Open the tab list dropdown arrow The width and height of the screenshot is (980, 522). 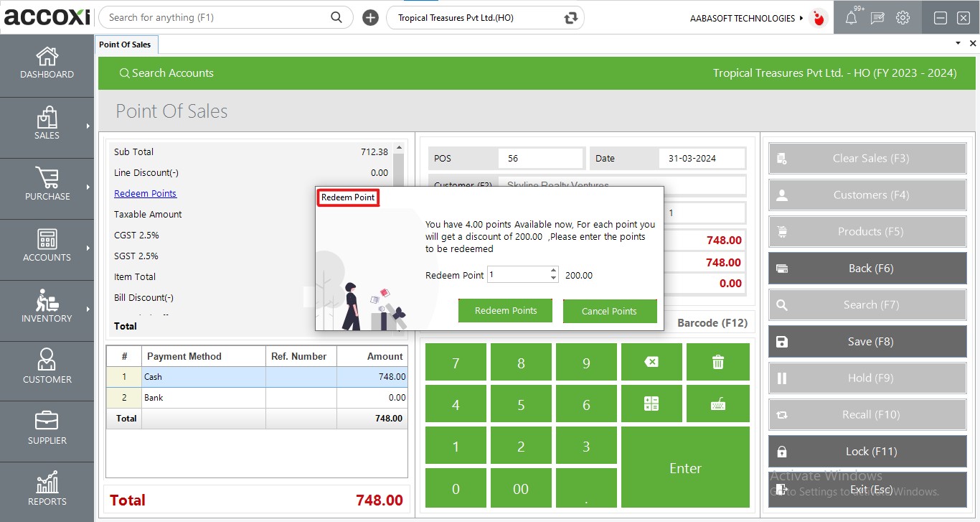pos(958,44)
